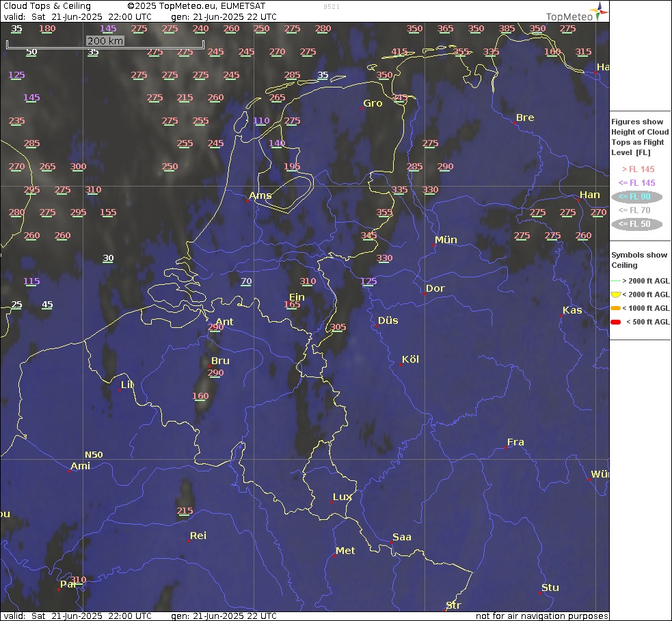Click the purple 115 cloud top value
This screenshot has width=672, height=621.
click(31, 281)
